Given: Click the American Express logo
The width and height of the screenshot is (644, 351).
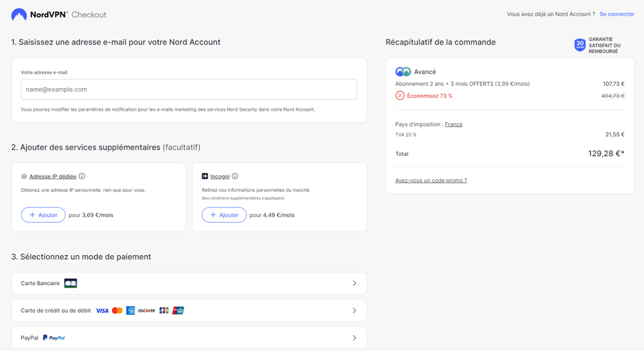Looking at the screenshot, I should [131, 311].
